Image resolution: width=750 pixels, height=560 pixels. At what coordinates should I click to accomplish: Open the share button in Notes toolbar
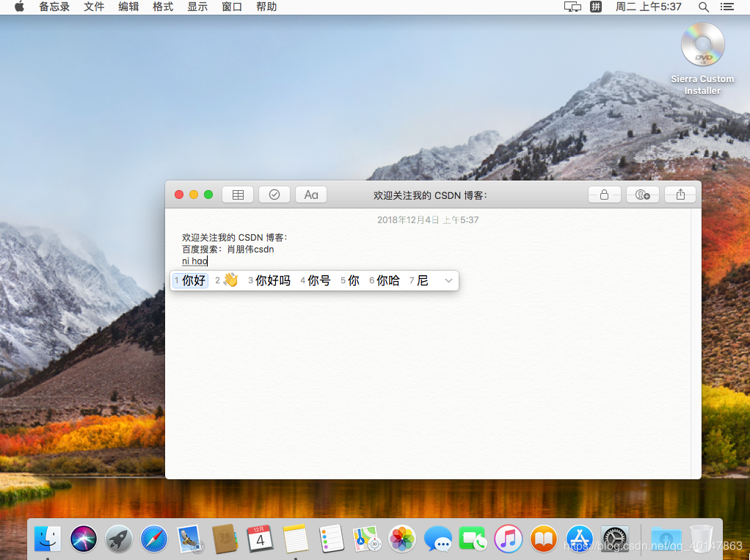click(x=680, y=194)
